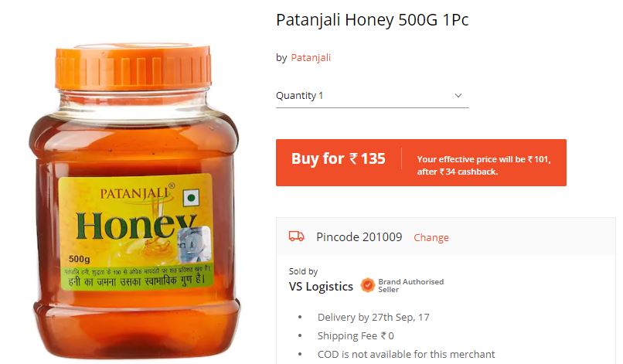Click the Shipping Fee ₹0 line
The image size is (623, 364).
(356, 335)
